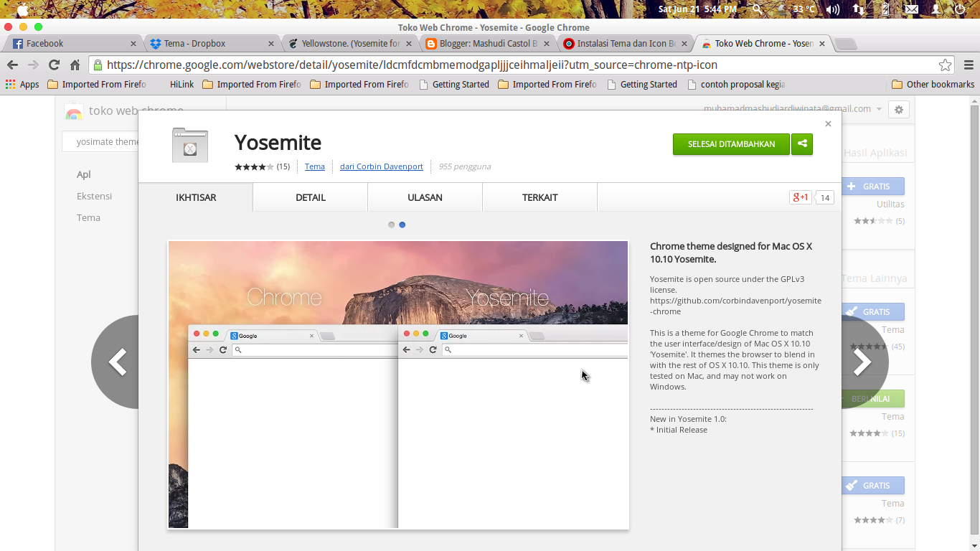The width and height of the screenshot is (980, 551).
Task: Click the +1 count badge showing 14
Action: pyautogui.click(x=825, y=197)
